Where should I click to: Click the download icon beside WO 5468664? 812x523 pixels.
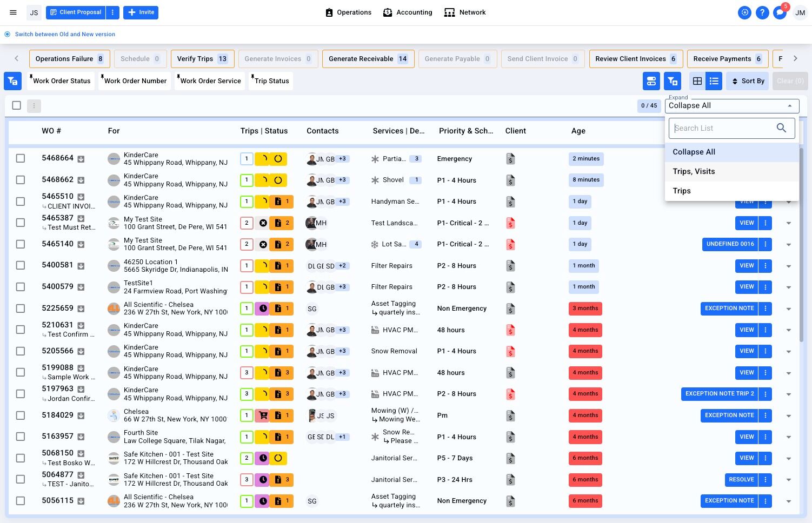pyautogui.click(x=81, y=159)
